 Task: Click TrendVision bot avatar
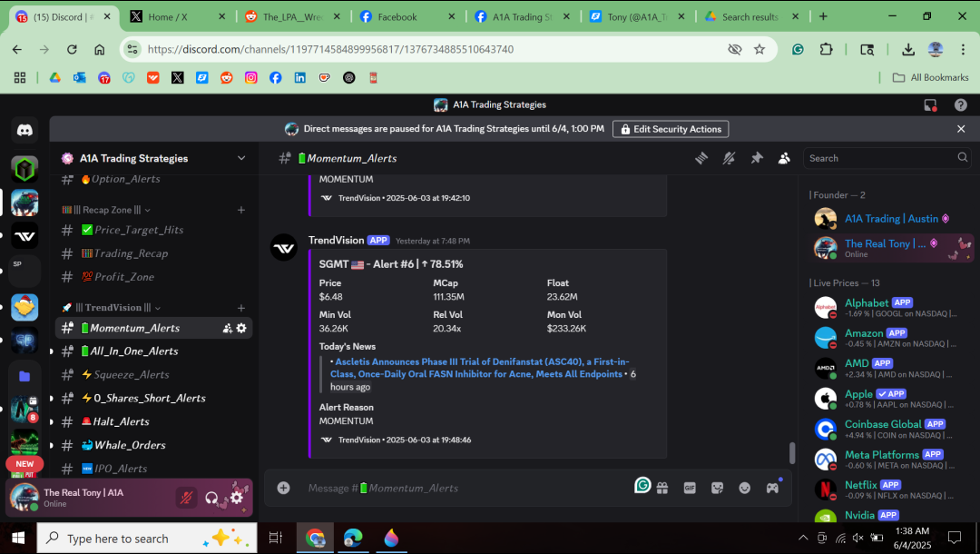(284, 248)
